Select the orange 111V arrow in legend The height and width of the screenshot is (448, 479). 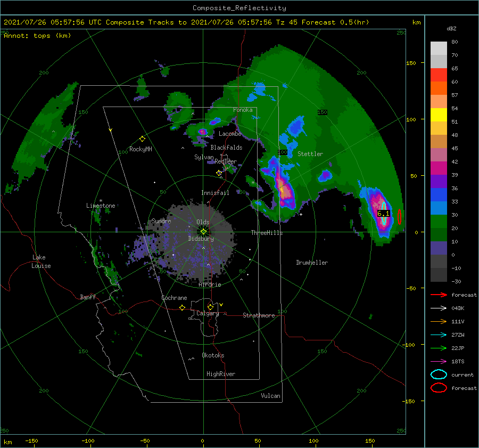point(439,321)
